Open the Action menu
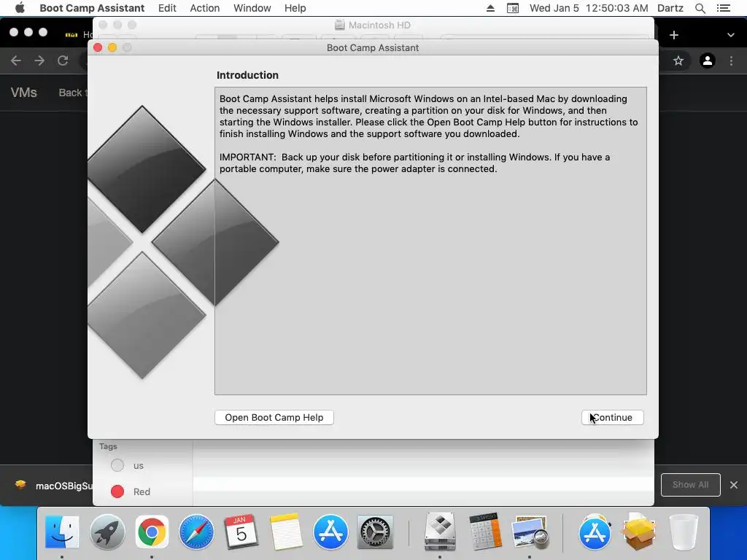 [205, 8]
